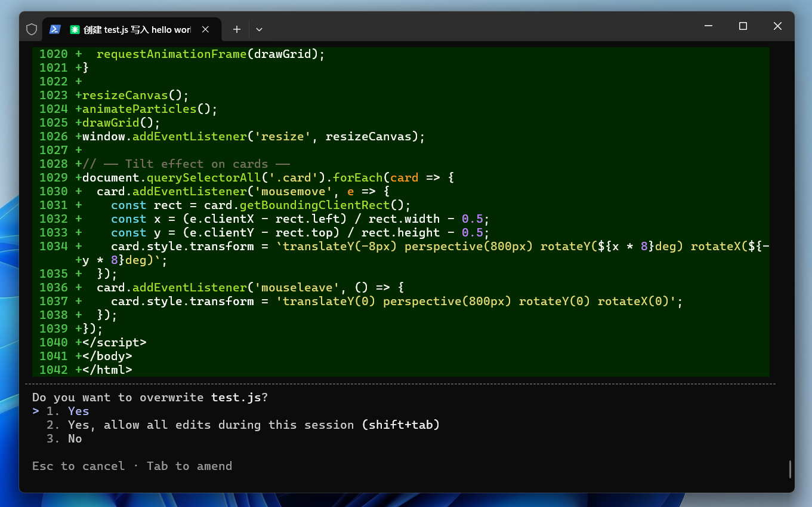Open a new terminal tab
Image resolution: width=812 pixels, height=507 pixels.
tap(237, 29)
